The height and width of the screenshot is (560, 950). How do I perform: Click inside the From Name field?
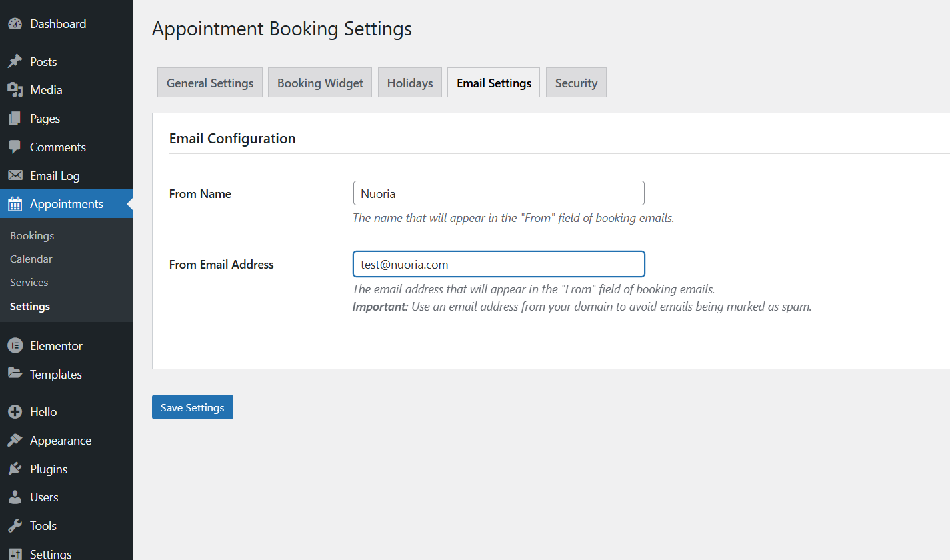tap(498, 193)
